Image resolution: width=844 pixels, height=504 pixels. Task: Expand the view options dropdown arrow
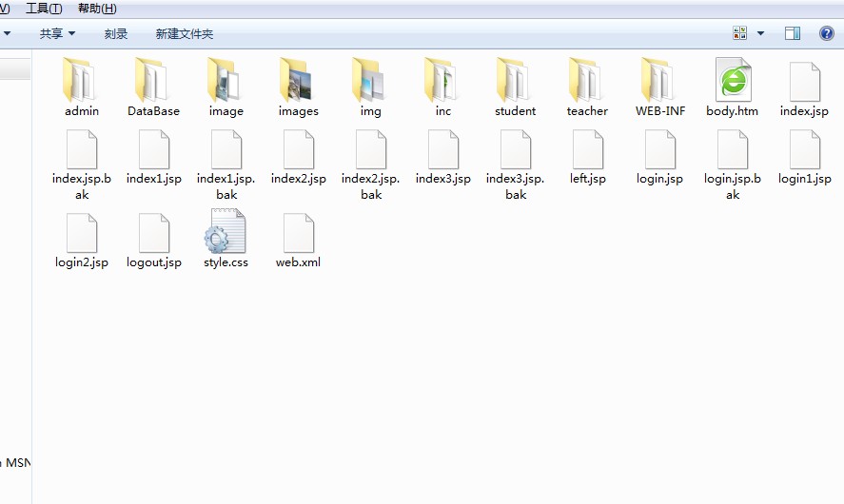[760, 33]
